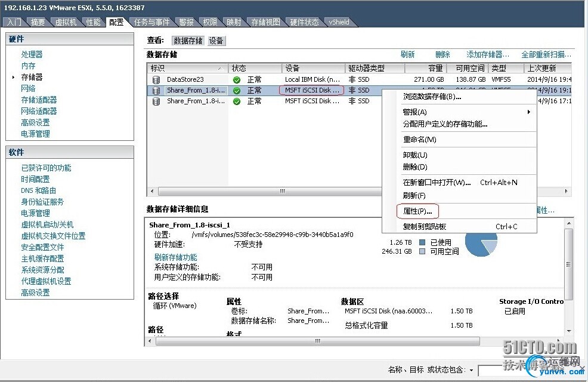Click details pane scroll down arrow

569,331
